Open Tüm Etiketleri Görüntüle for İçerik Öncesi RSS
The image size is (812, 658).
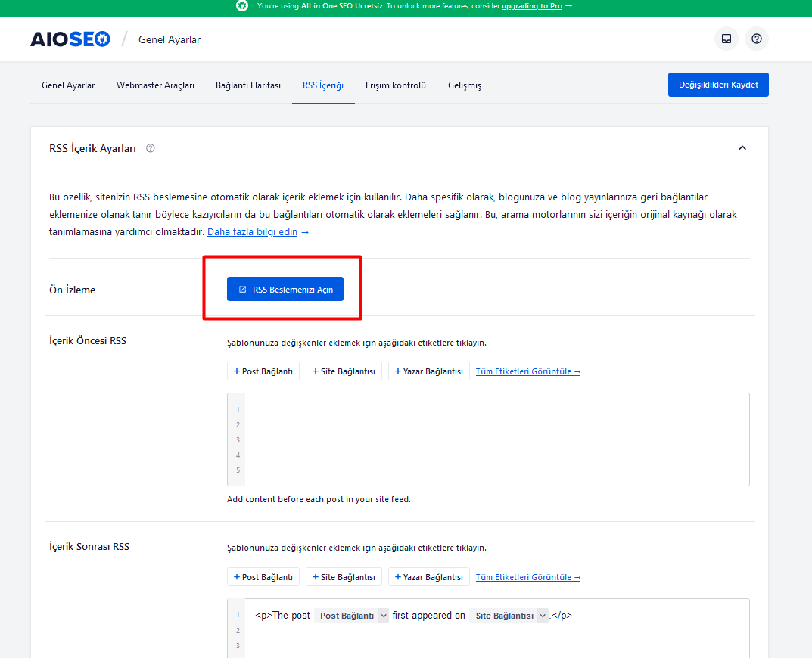527,371
